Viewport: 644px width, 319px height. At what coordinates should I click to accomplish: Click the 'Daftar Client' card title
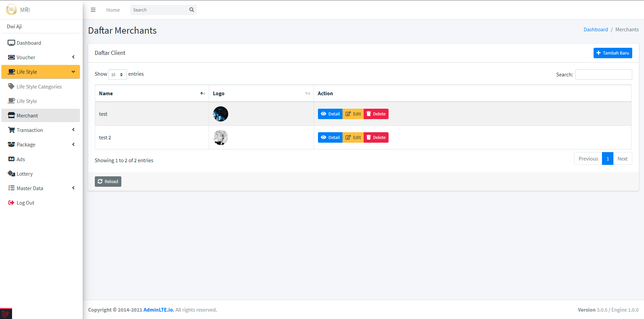pos(110,53)
